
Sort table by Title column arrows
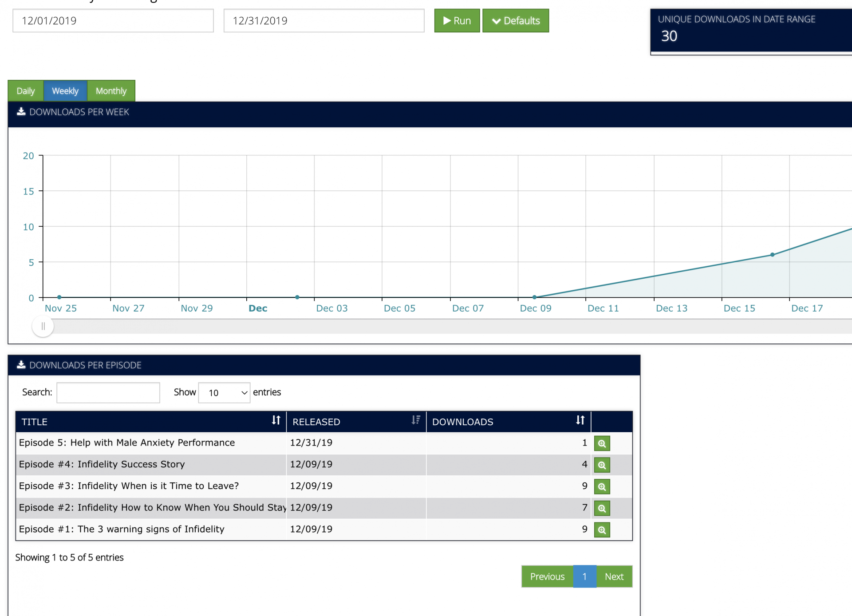click(x=276, y=420)
